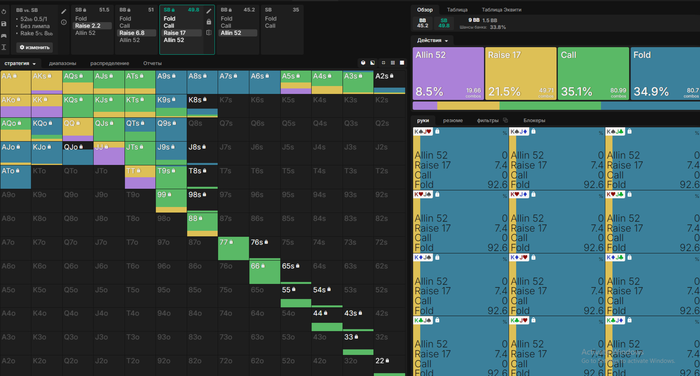Viewport: 700px width, 376px height.
Task: Open the Отчеты tab
Action: click(x=152, y=63)
